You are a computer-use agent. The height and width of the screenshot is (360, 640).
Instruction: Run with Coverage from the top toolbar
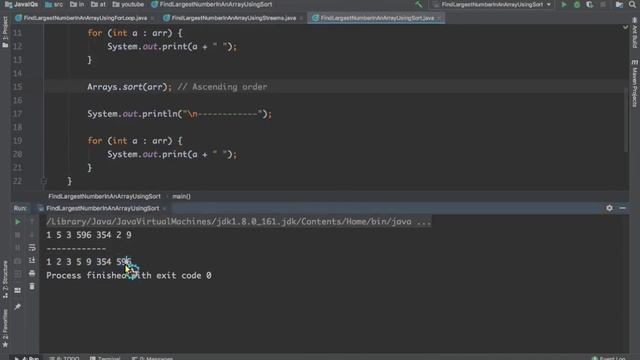coord(589,4)
